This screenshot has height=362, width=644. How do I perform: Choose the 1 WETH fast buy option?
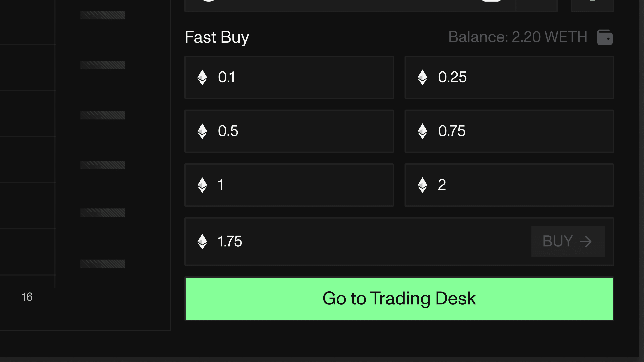pos(289,185)
